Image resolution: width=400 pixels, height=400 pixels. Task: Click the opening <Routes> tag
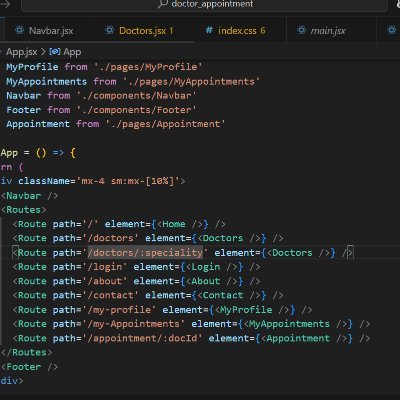24,210
